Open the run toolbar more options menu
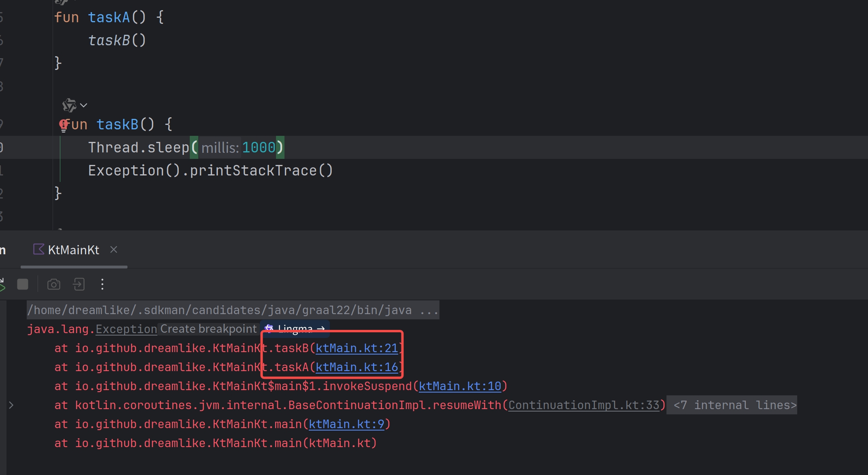The height and width of the screenshot is (475, 868). 102,284
